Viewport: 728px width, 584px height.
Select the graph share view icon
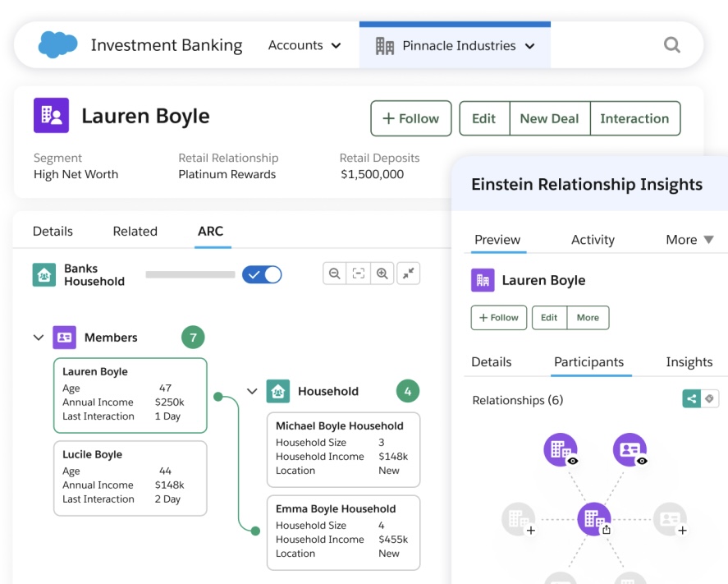coord(691,398)
